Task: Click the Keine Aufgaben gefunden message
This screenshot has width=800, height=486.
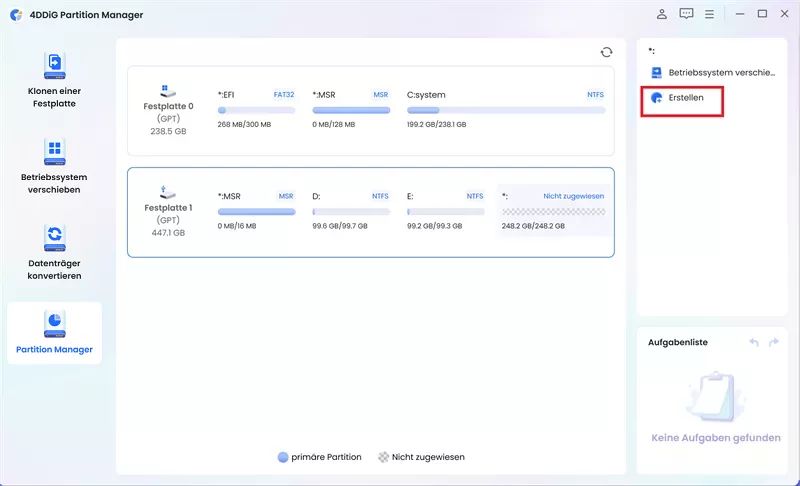Action: [716, 438]
